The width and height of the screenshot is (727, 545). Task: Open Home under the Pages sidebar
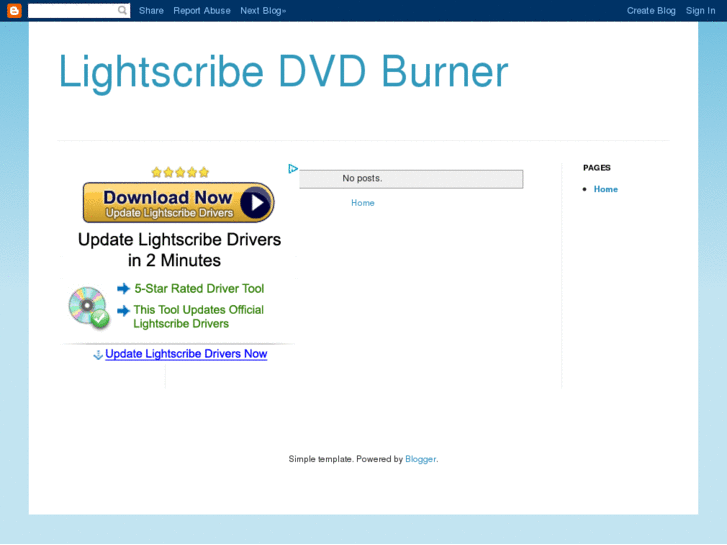(x=606, y=189)
